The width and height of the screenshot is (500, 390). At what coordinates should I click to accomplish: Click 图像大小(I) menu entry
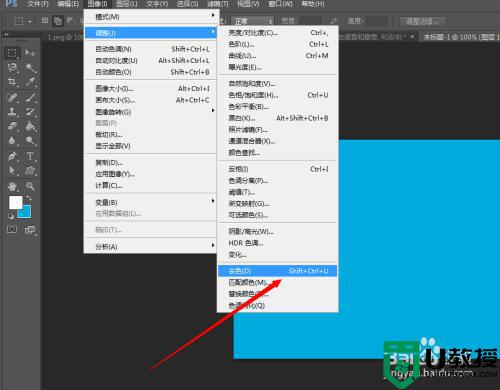tap(152, 88)
